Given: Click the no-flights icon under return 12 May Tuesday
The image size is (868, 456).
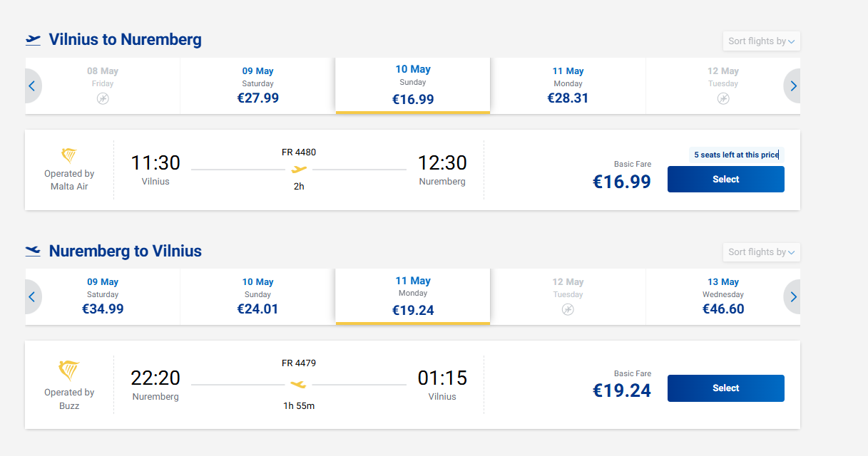Looking at the screenshot, I should coord(568,309).
